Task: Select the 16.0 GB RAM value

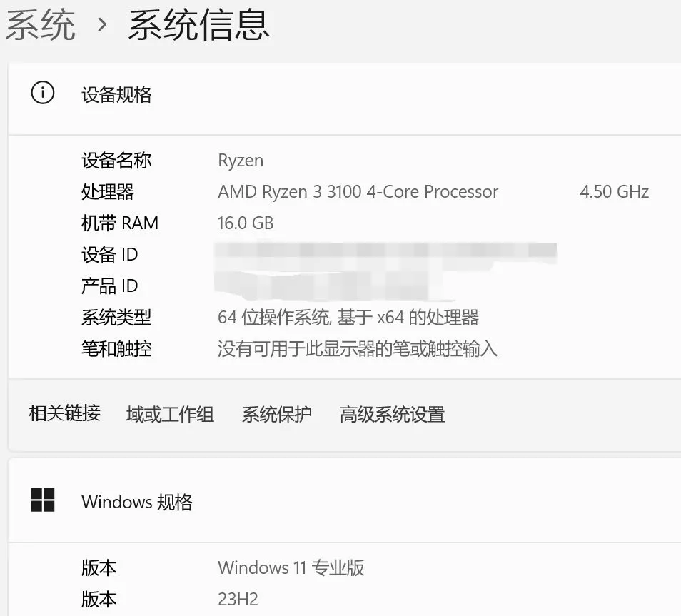Action: (246, 223)
